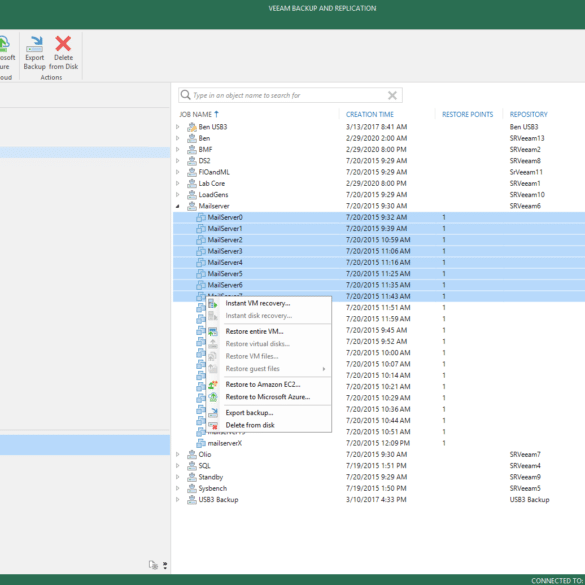Click creation time 7/20/2015 12:09 PM
Image resolution: width=585 pixels, height=585 pixels.
[x=378, y=443]
